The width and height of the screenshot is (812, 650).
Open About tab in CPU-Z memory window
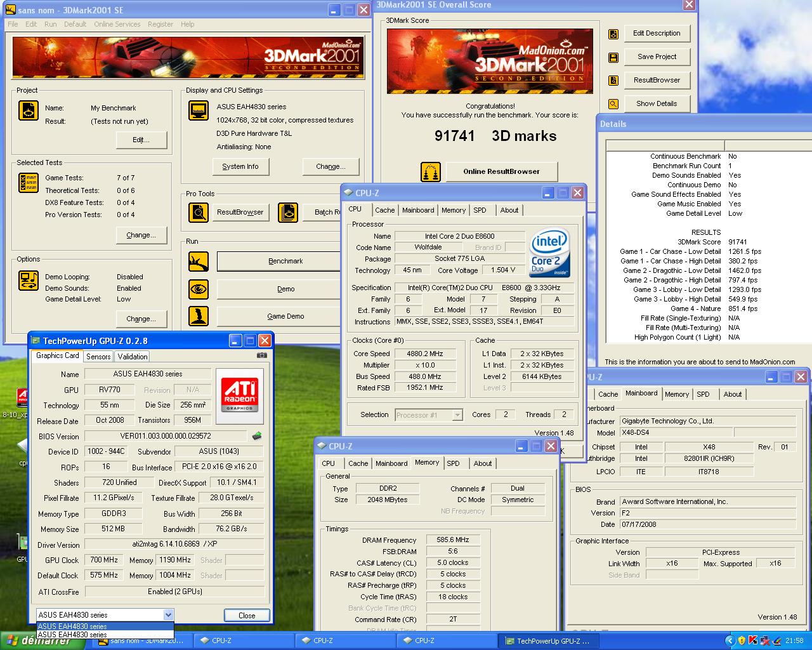point(483,463)
